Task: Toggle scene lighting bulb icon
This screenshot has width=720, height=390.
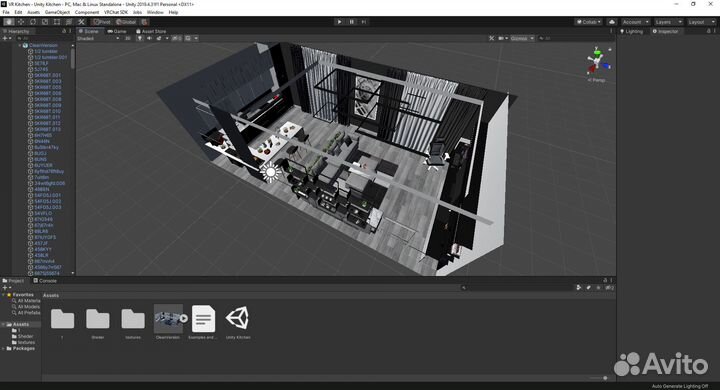Action: click(140, 39)
